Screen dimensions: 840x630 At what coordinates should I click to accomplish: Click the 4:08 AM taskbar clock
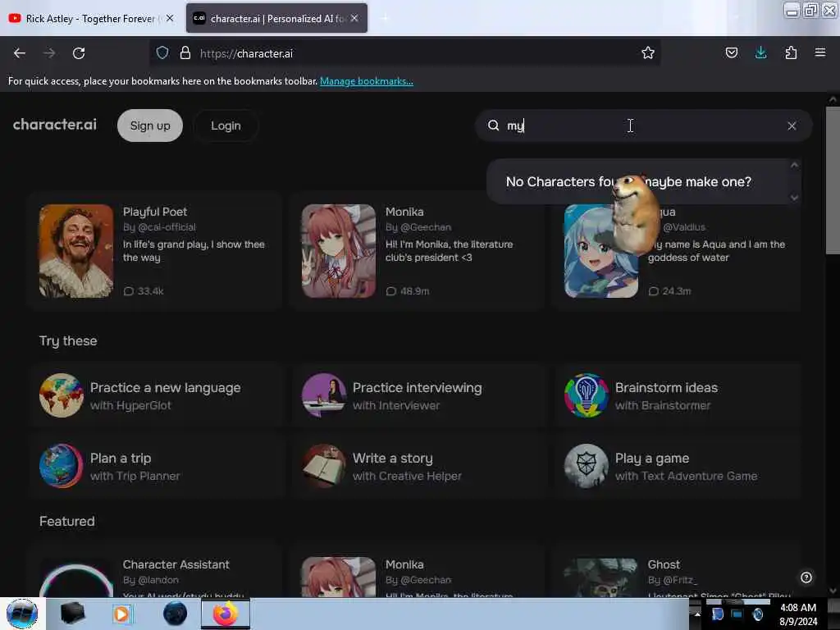tap(797, 608)
